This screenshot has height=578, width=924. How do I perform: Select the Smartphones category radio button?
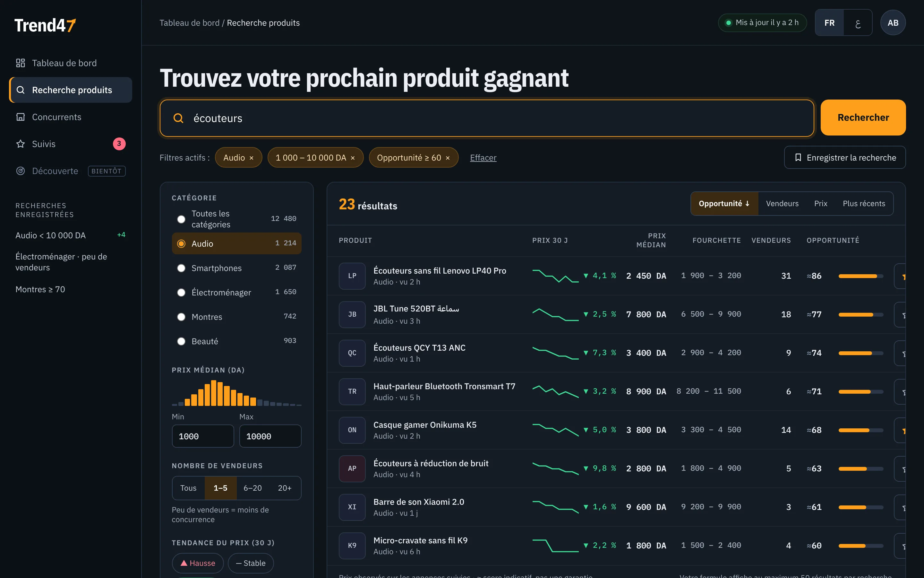181,268
